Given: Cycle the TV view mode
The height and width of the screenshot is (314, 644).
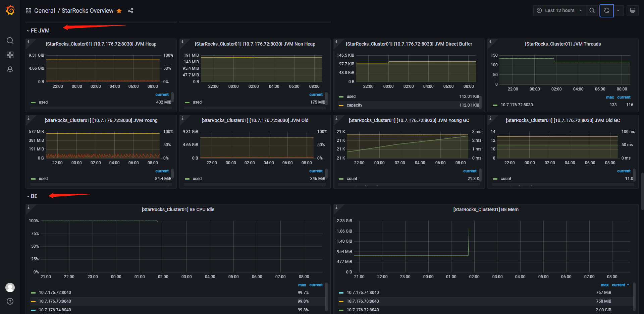Looking at the screenshot, I should click(x=633, y=10).
